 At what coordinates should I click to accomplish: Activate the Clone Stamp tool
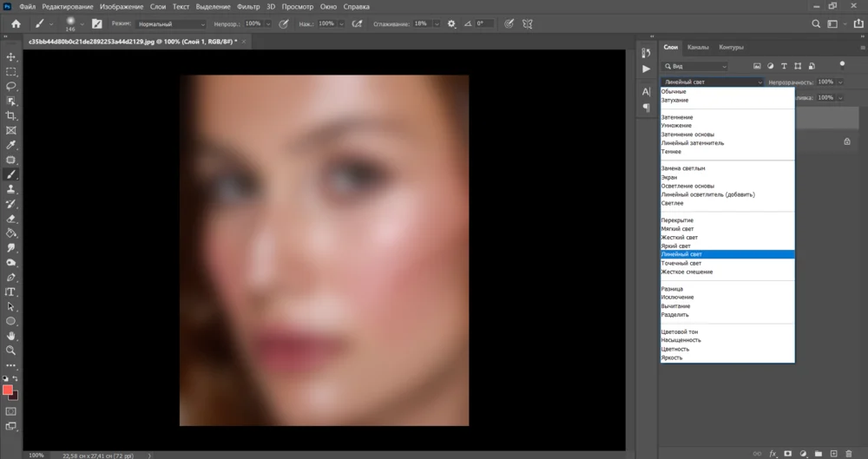click(x=11, y=189)
